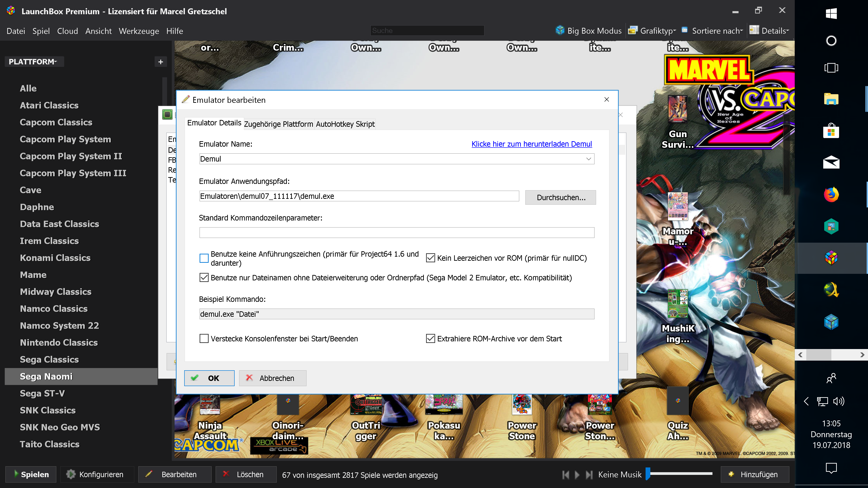Skip to previous music track

pos(566,475)
